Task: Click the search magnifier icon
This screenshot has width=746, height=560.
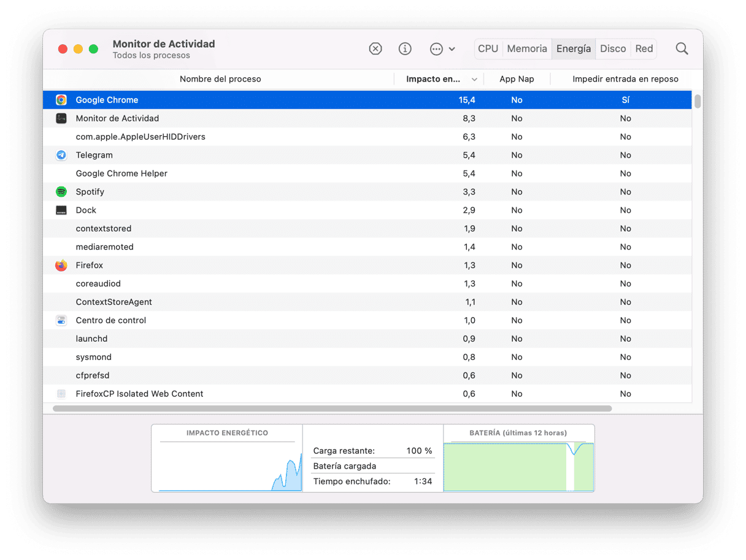Action: (682, 49)
